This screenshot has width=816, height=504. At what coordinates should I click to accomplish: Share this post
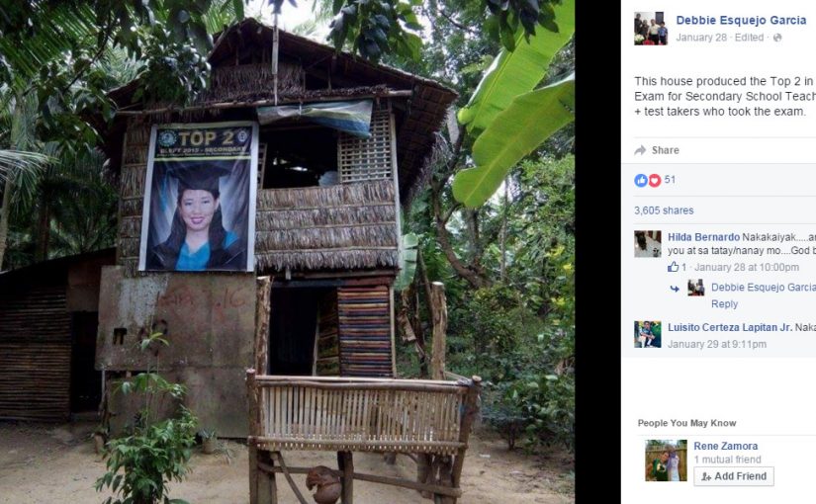[665, 150]
